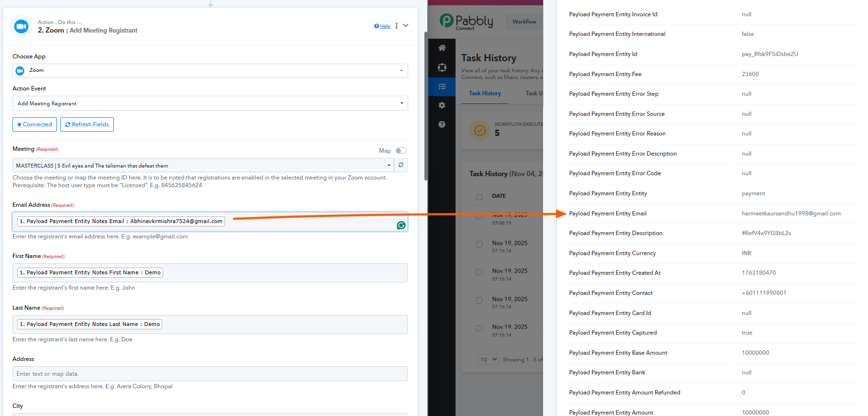The image size is (868, 416).
Task: Go to Home via sidebar house icon
Action: [442, 48]
